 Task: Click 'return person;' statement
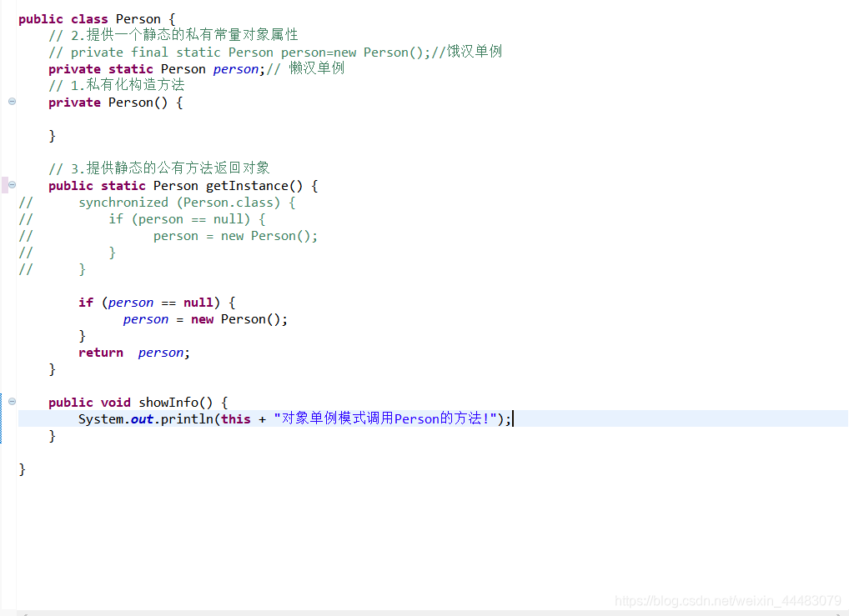pyautogui.click(x=134, y=353)
